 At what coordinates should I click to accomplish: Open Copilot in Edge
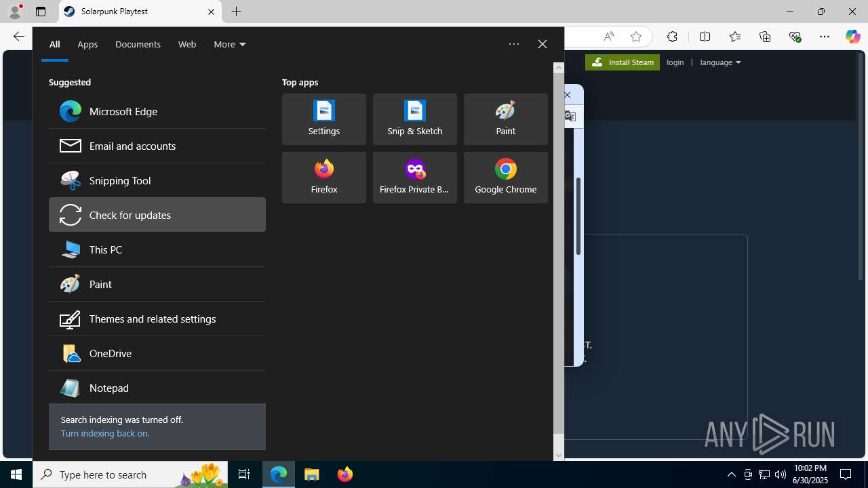(852, 37)
